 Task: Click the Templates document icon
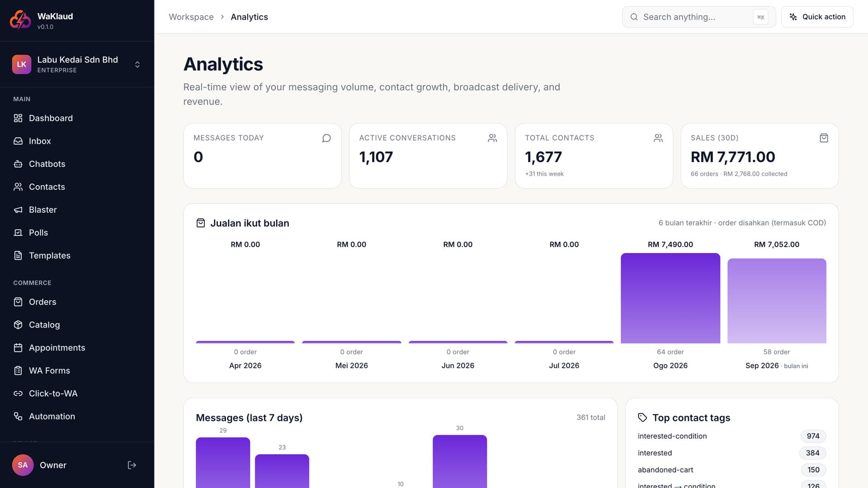click(18, 255)
